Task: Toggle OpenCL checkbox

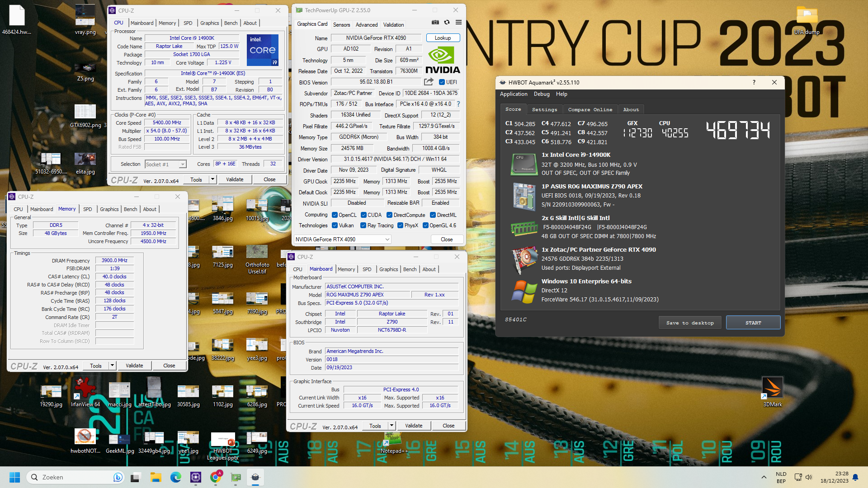Action: pos(335,215)
